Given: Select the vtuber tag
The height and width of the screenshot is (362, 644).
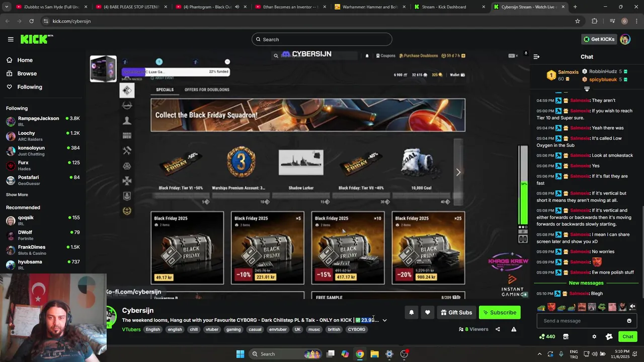Looking at the screenshot, I should (x=212, y=329).
